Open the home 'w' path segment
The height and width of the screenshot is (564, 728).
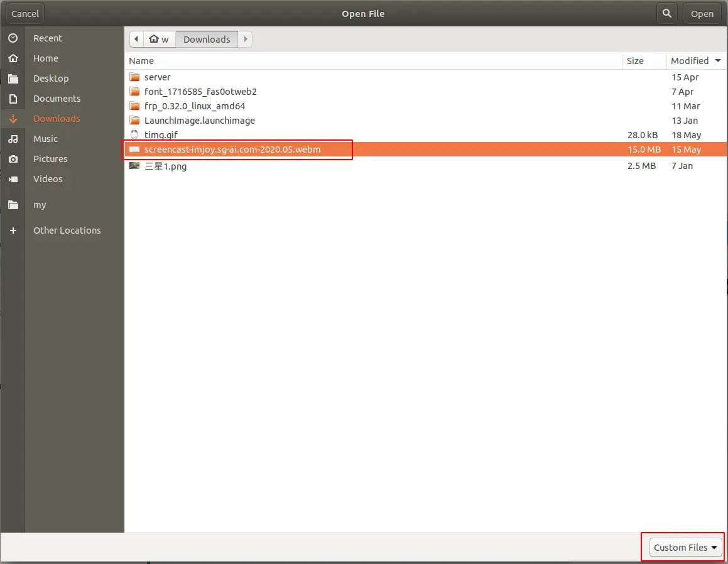pyautogui.click(x=159, y=39)
